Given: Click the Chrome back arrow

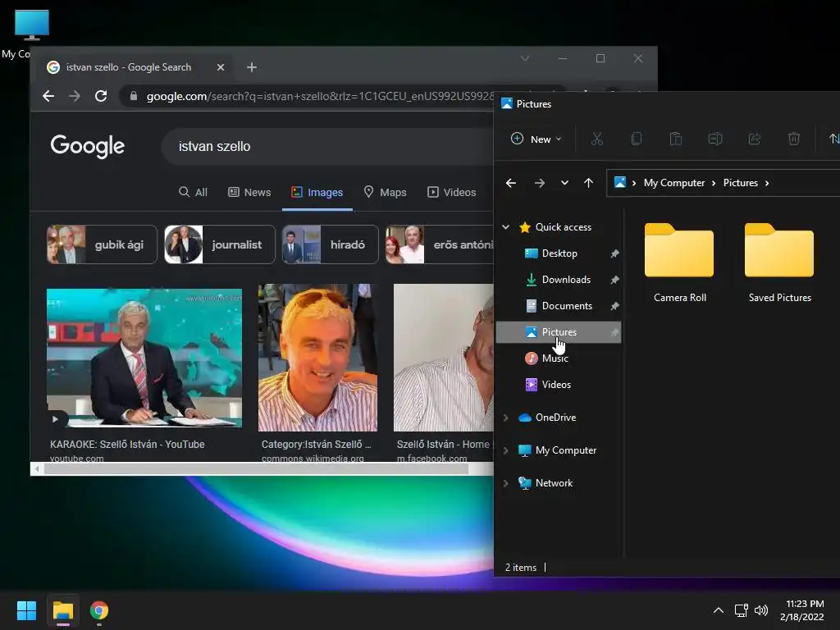Looking at the screenshot, I should [48, 97].
